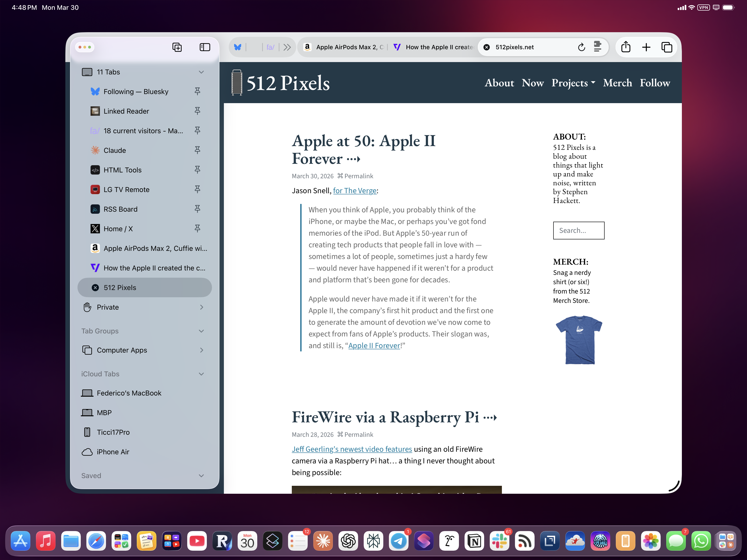Open Notion from the Dock
Image resolution: width=747 pixels, height=560 pixels.
click(x=475, y=541)
